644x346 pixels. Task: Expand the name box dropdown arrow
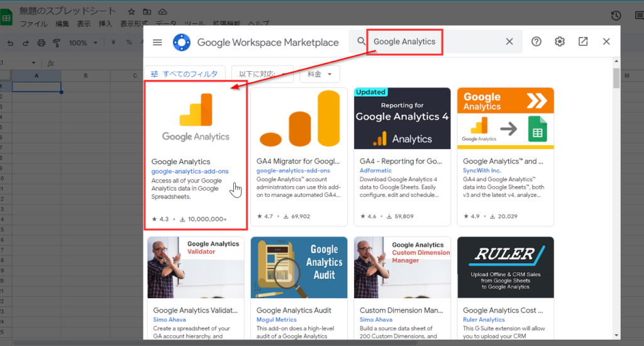pos(34,63)
